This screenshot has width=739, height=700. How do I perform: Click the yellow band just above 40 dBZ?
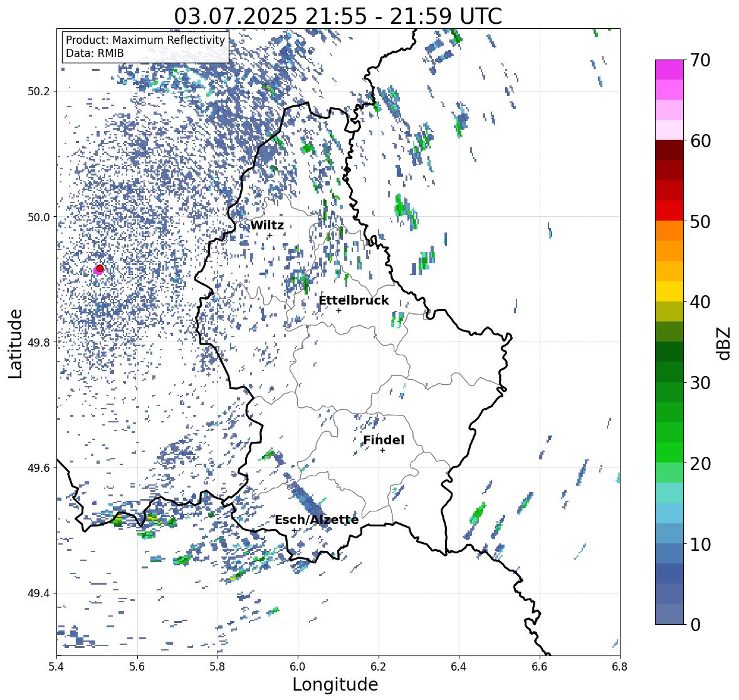point(669,291)
